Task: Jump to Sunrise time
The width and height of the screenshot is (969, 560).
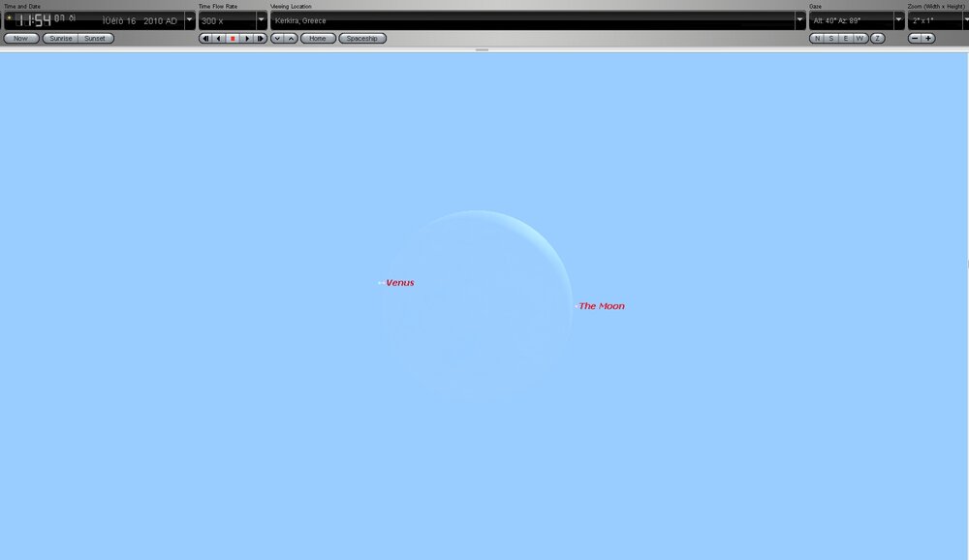Action: [x=61, y=39]
